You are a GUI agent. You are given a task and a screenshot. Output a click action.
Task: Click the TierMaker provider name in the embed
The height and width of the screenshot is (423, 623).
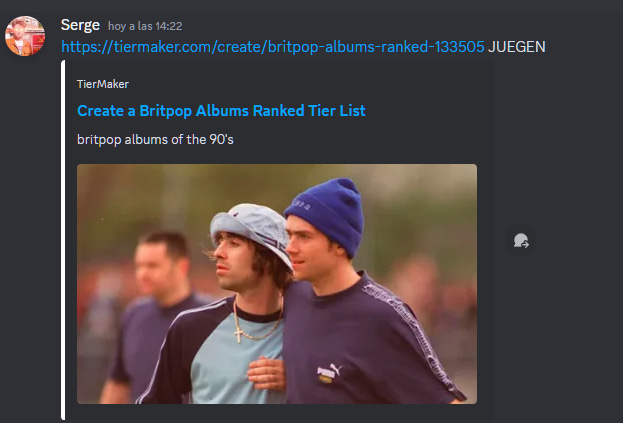click(x=103, y=84)
